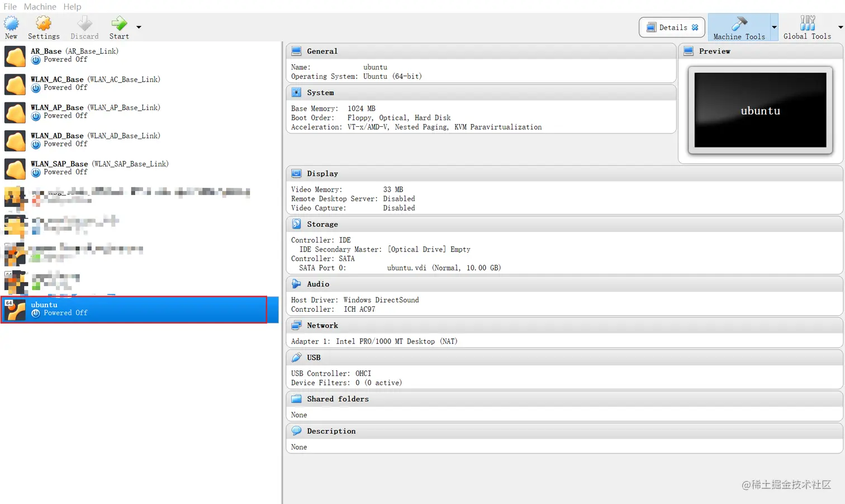The width and height of the screenshot is (845, 504).
Task: Click the Display section monitor icon
Action: point(297,173)
